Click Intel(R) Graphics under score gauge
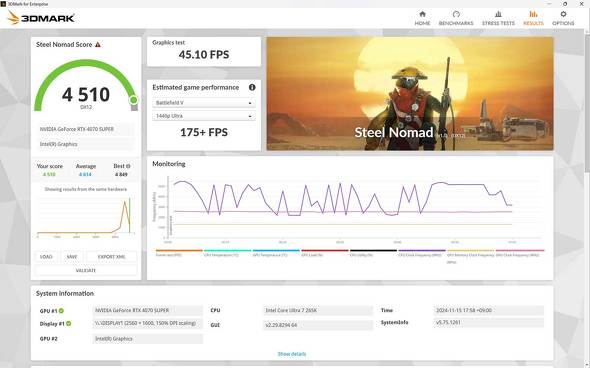The height and width of the screenshot is (368, 590). click(x=86, y=144)
